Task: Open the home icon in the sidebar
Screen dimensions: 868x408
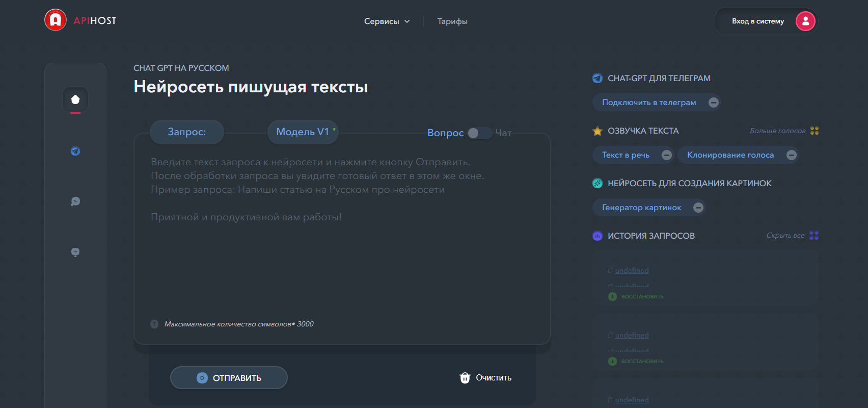Action: tap(75, 99)
